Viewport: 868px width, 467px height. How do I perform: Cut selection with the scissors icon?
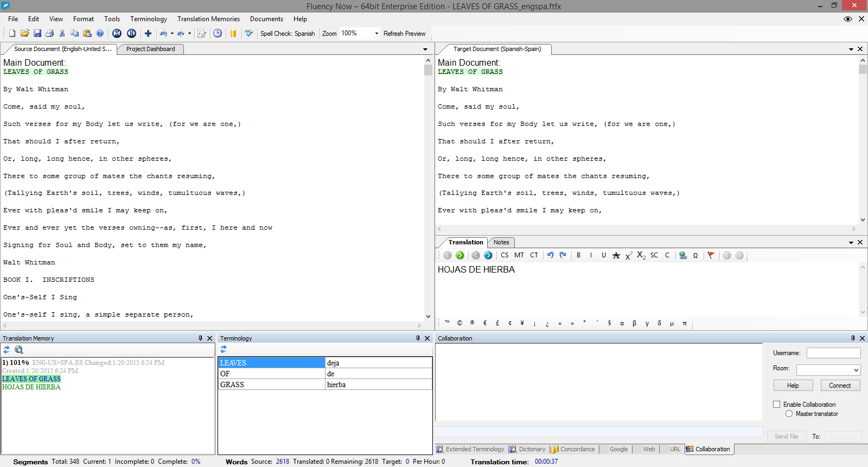pyautogui.click(x=62, y=33)
